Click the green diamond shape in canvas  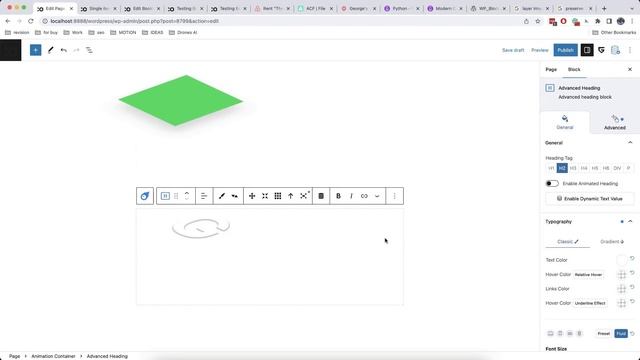click(181, 100)
